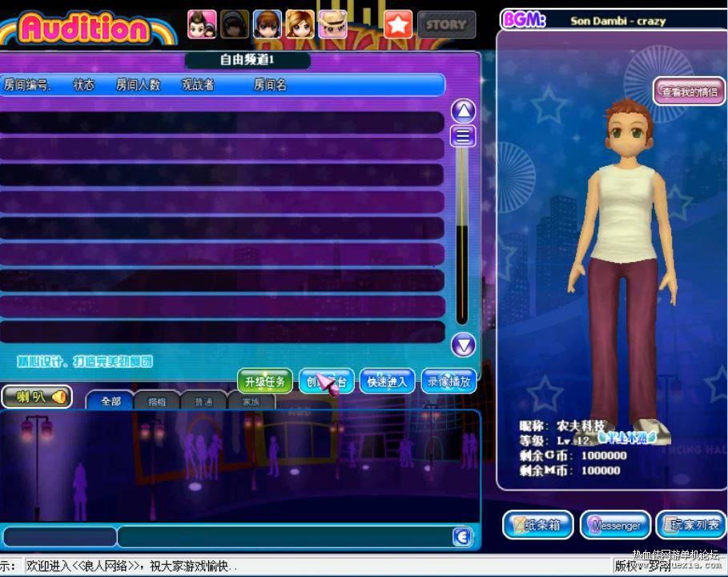Open the STORY mode button
The image size is (728, 577).
pyautogui.click(x=446, y=25)
